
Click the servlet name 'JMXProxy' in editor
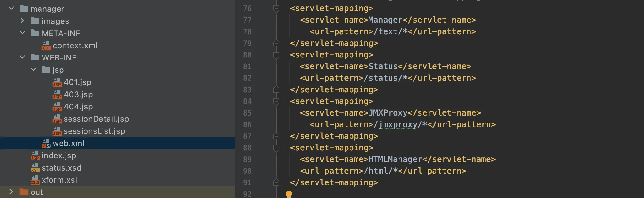[x=388, y=113]
